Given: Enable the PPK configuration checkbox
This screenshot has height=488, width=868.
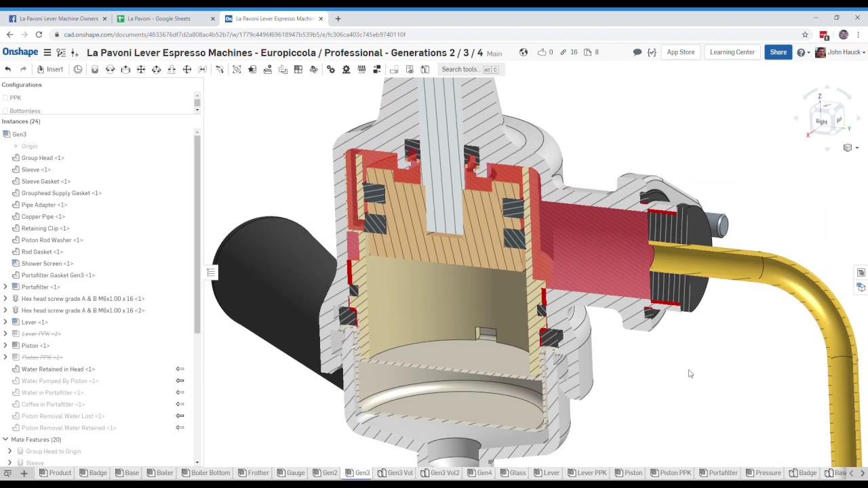Looking at the screenshot, I should click(x=5, y=98).
